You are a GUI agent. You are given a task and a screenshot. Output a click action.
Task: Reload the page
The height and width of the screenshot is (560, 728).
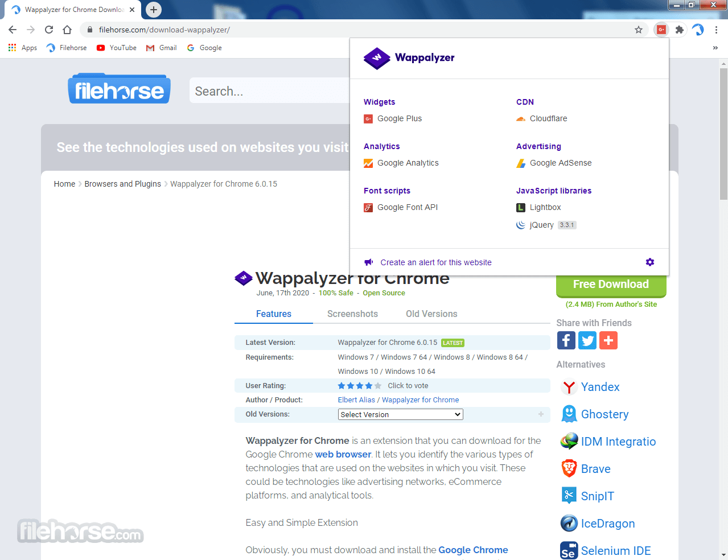[x=49, y=30]
